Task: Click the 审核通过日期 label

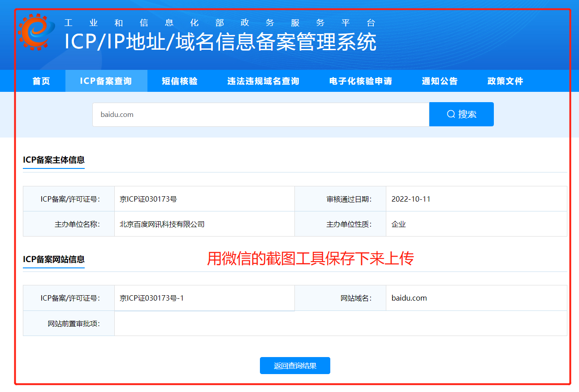Action: pos(349,199)
